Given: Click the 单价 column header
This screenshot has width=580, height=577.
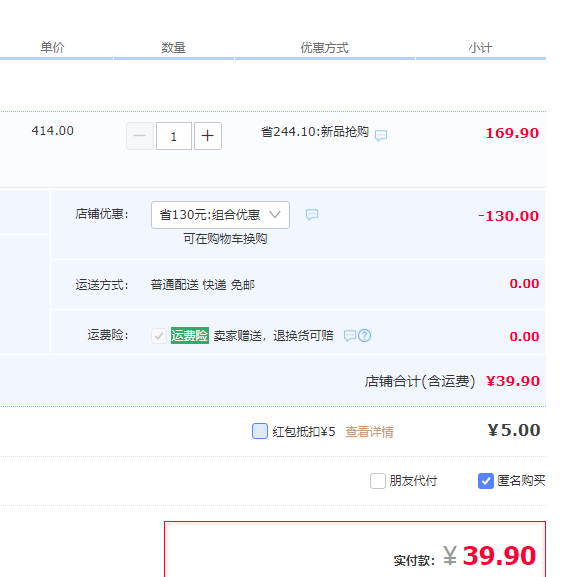Looking at the screenshot, I should (x=52, y=47).
